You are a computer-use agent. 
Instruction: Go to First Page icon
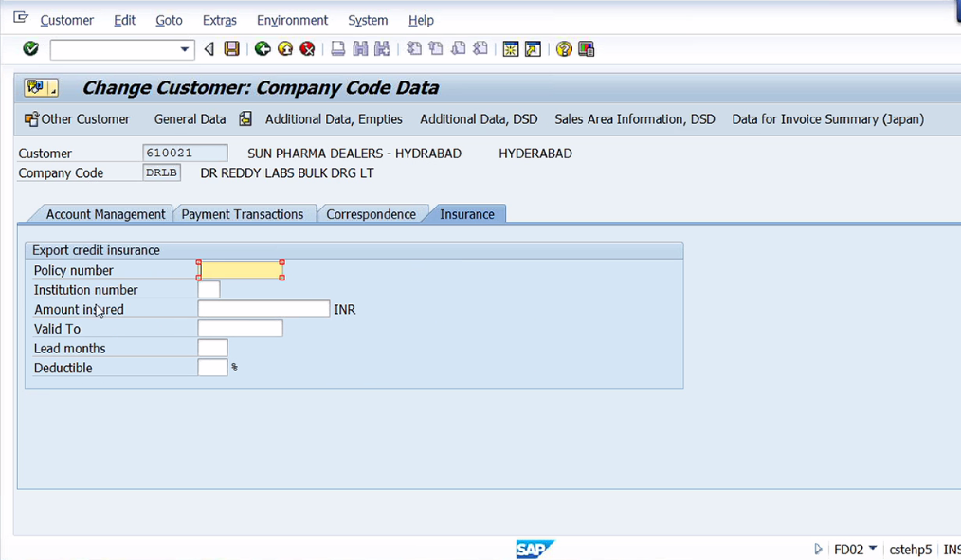tap(414, 49)
